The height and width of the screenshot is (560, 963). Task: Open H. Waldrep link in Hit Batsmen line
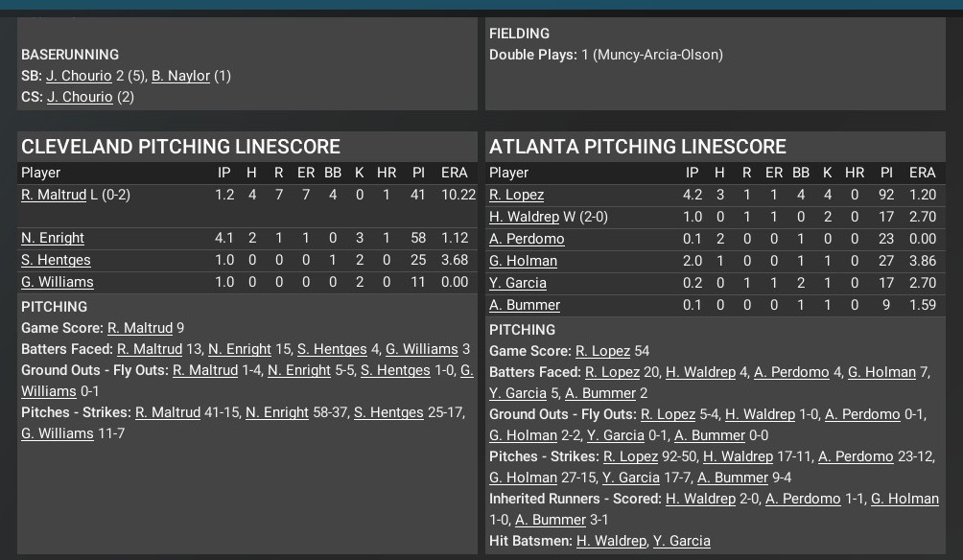(612, 541)
